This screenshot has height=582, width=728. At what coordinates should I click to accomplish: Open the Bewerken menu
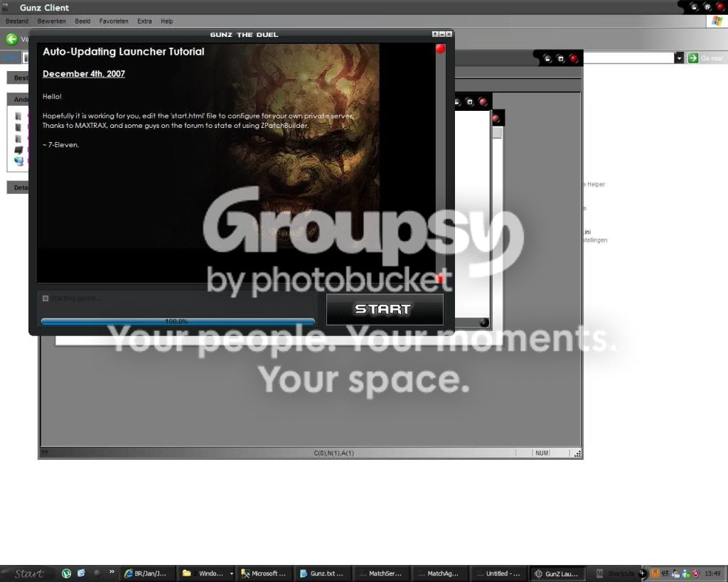[51, 21]
